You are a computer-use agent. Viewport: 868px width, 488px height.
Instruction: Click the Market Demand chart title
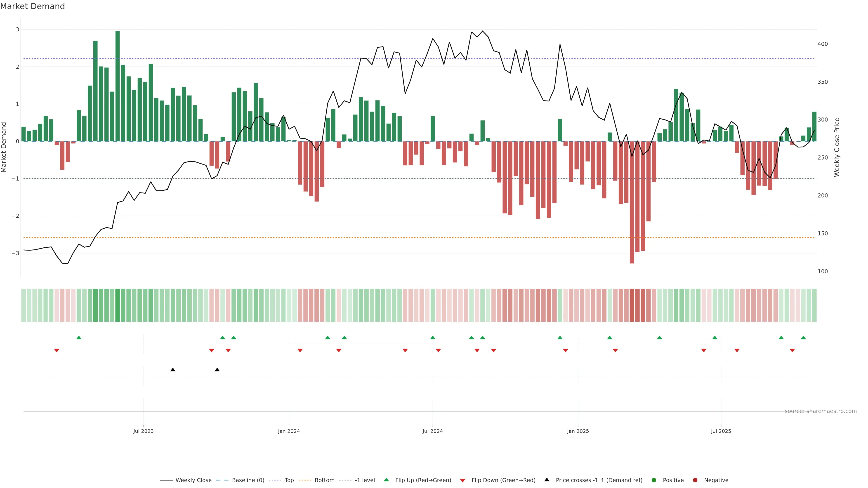tap(32, 6)
